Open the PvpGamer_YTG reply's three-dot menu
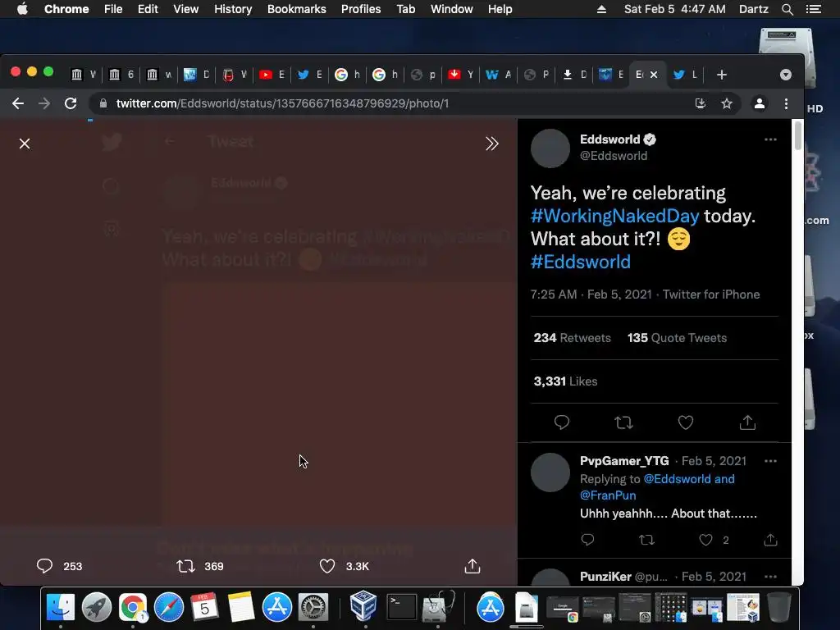Image resolution: width=840 pixels, height=630 pixels. tap(770, 461)
